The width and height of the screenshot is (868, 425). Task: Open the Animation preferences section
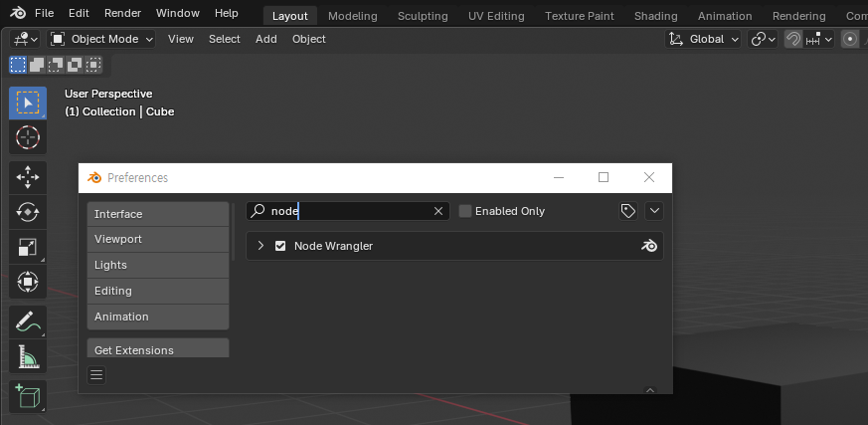pos(158,317)
